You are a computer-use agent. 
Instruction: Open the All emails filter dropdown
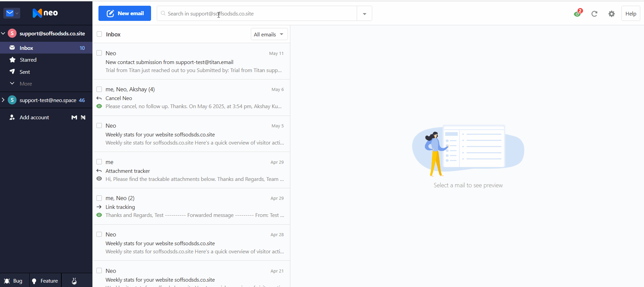tap(269, 34)
